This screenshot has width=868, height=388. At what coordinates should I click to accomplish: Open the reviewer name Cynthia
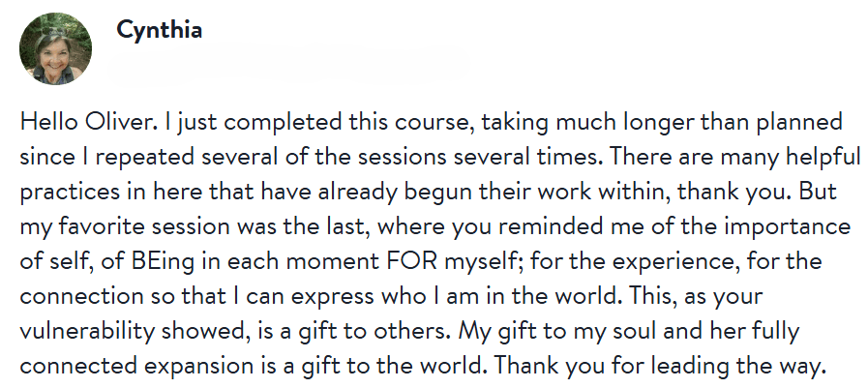click(x=158, y=30)
